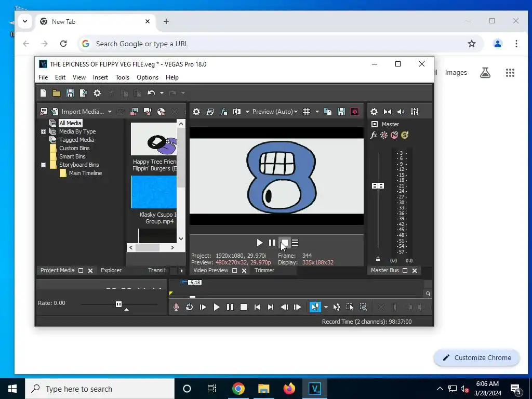This screenshot has width=532, height=399.
Task: Click the media list scroll down arrow
Action: (x=181, y=239)
